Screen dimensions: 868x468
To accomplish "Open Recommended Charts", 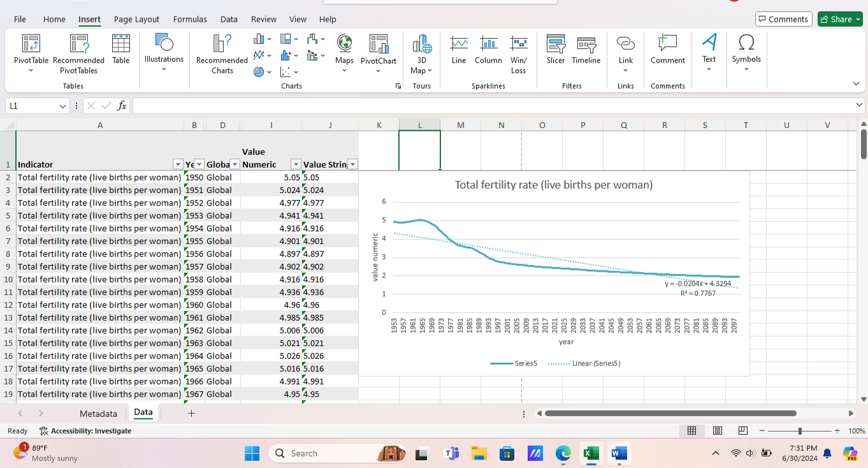I will 222,54.
